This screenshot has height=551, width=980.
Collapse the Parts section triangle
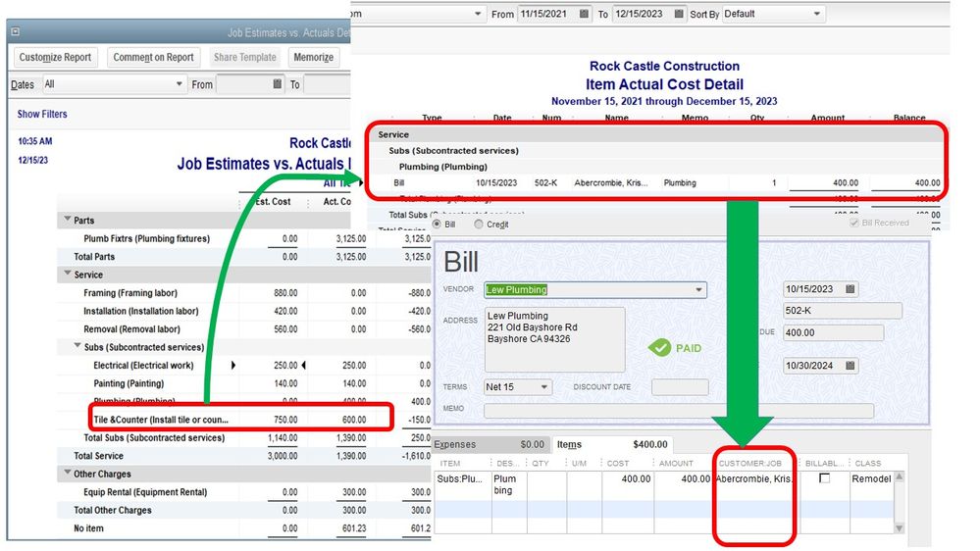click(68, 220)
